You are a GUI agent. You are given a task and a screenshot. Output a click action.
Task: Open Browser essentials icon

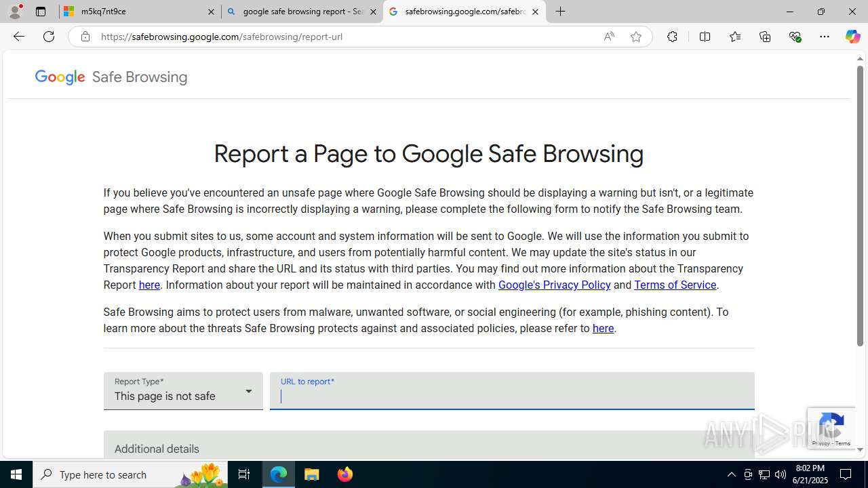click(x=795, y=37)
